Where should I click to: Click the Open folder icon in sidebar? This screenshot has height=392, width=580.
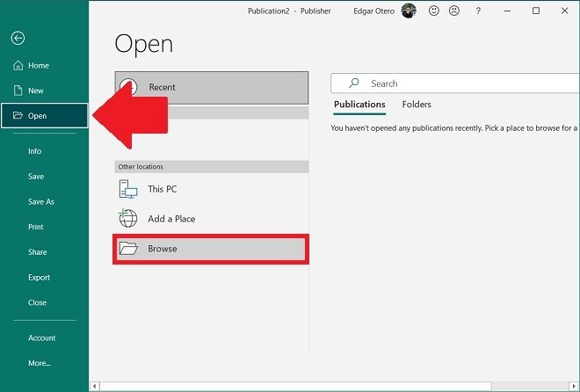coord(18,115)
